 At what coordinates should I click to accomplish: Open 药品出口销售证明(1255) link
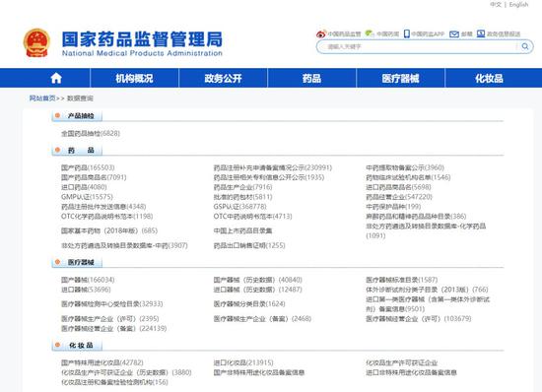(249, 245)
